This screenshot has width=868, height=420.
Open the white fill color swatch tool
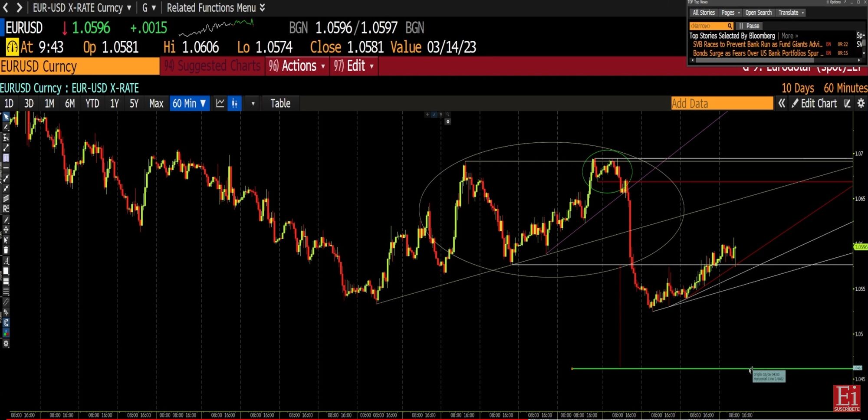6,271
